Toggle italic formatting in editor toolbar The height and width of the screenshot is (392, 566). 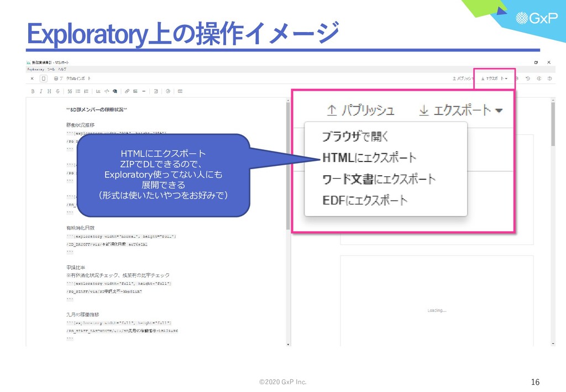[41, 91]
